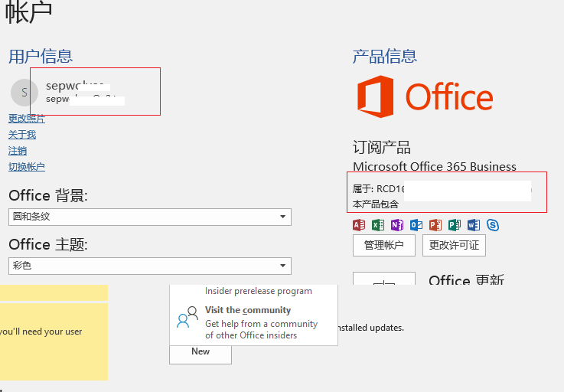Click the 更改许可证 button
The image size is (564, 392).
[454, 246]
